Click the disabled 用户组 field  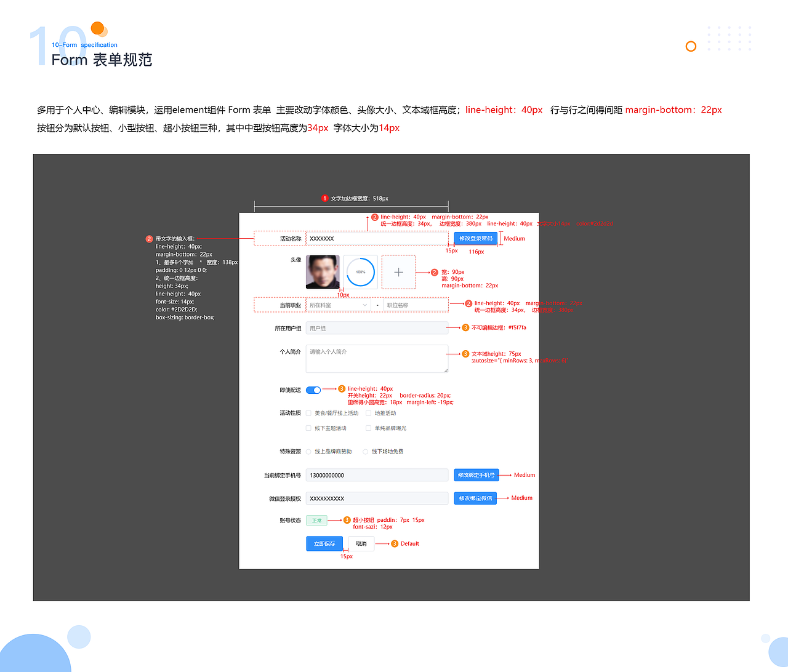[377, 329]
